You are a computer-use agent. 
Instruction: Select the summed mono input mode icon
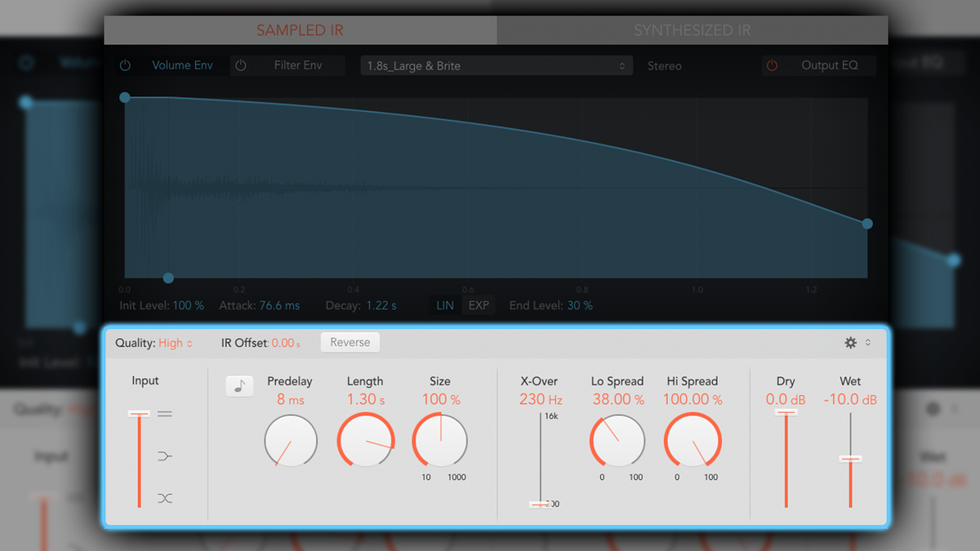pos(163,455)
